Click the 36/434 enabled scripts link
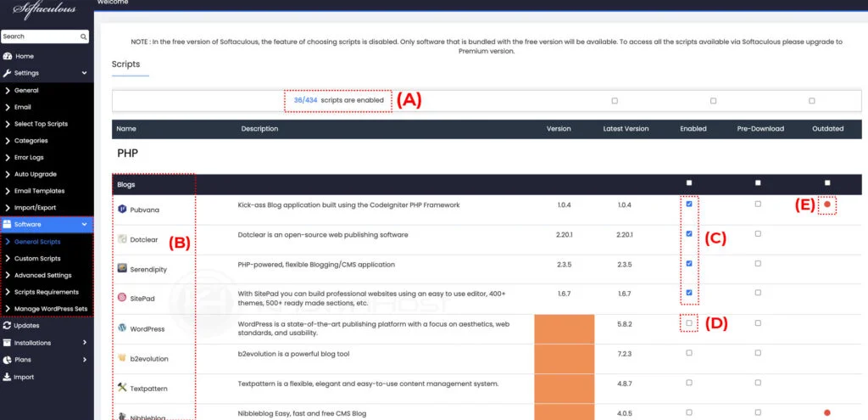Screen dimensions: 868x420 [305, 100]
